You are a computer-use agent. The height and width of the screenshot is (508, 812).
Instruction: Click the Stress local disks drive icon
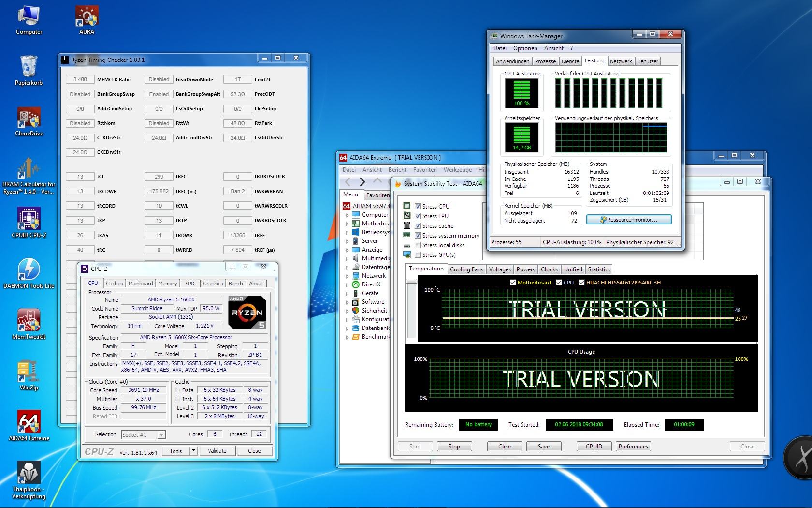pos(407,244)
